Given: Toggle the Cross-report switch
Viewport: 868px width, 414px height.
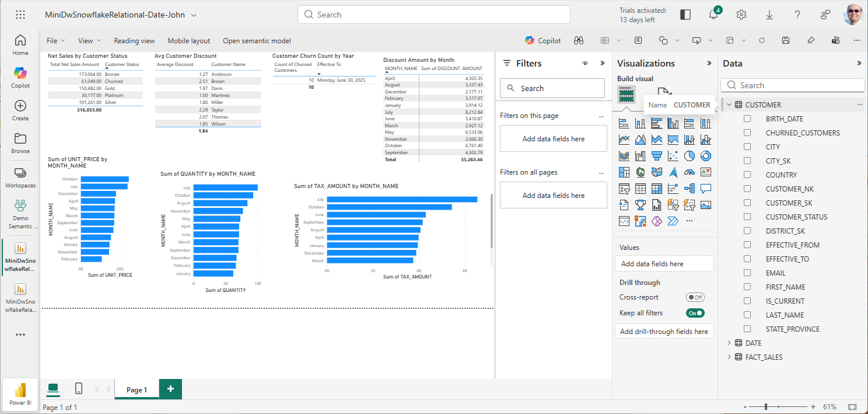Looking at the screenshot, I should (x=695, y=297).
